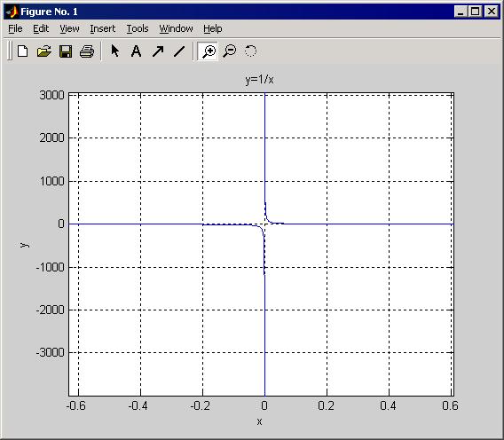
Task: Pick the Add Arrow tool
Action: [158, 51]
